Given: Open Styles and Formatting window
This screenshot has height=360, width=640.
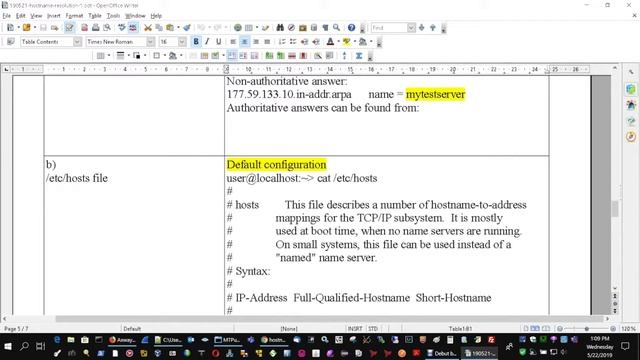Looking at the screenshot, I should coord(11,42).
